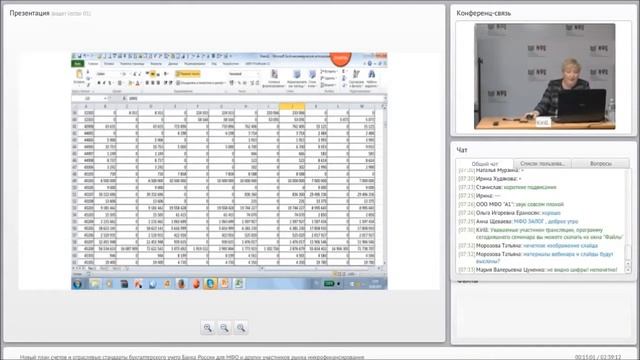640x360 pixels.
Task: Toggle the highlighted middle vertical align button
Action: click(x=152, y=74)
